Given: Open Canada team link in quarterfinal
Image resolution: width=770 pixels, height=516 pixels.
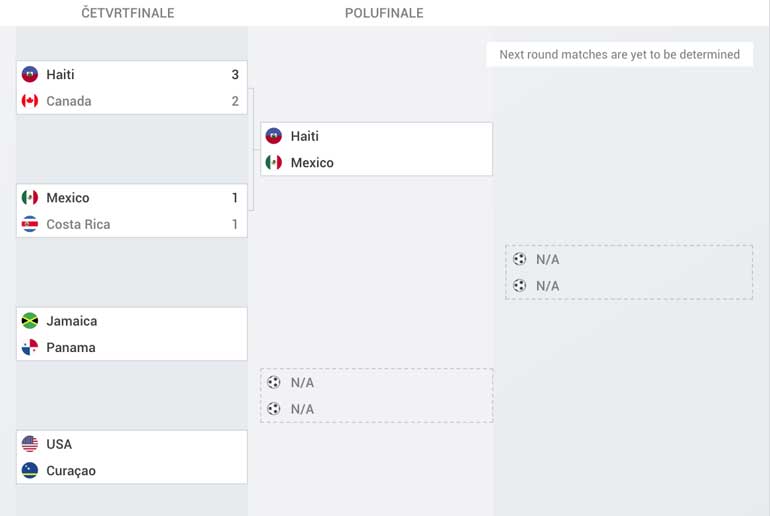Looking at the screenshot, I should pos(69,101).
